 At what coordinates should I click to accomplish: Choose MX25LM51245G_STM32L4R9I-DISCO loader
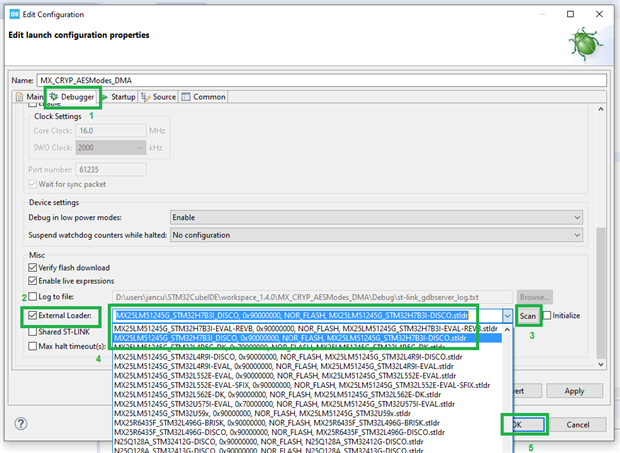pos(307,357)
